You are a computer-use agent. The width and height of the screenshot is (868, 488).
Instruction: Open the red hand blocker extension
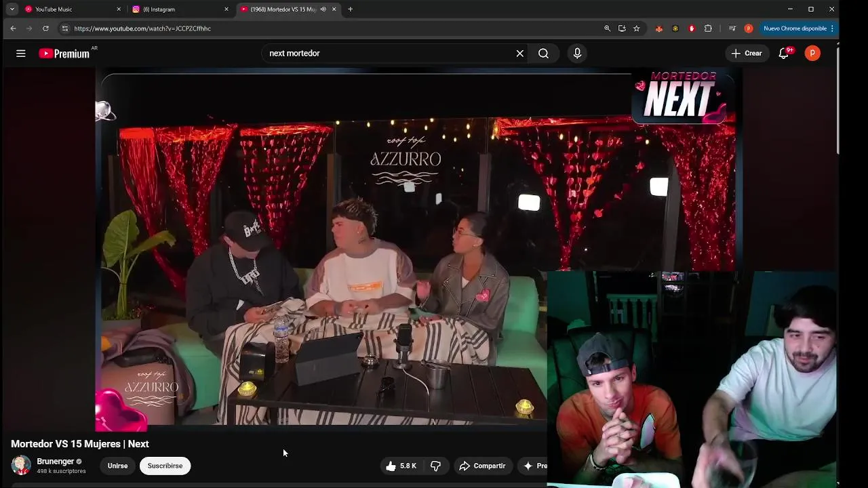[691, 28]
